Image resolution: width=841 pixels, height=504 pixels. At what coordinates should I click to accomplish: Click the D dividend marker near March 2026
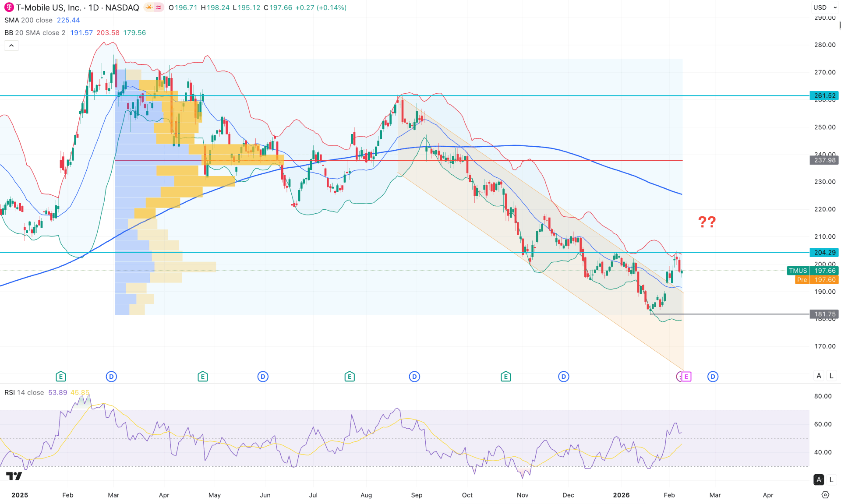point(713,376)
